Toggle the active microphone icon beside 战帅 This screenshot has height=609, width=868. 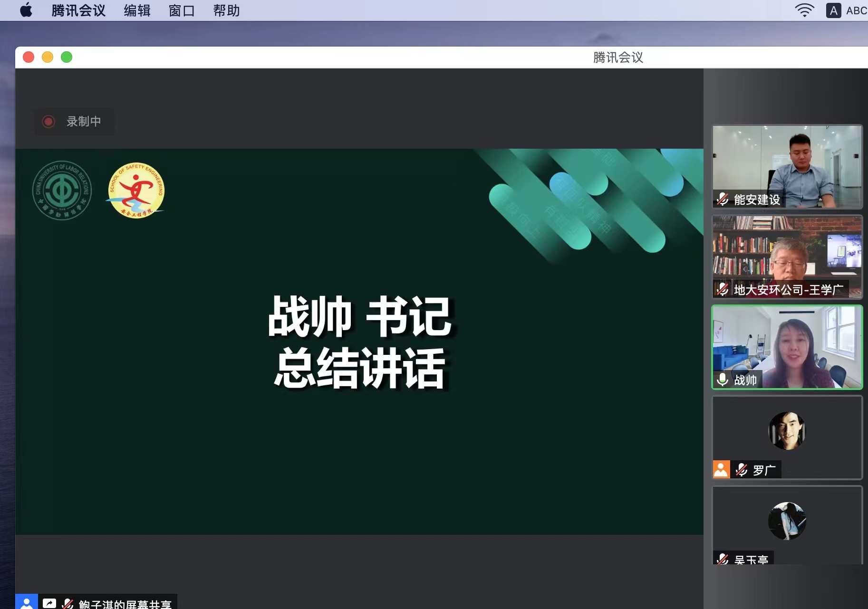click(723, 380)
